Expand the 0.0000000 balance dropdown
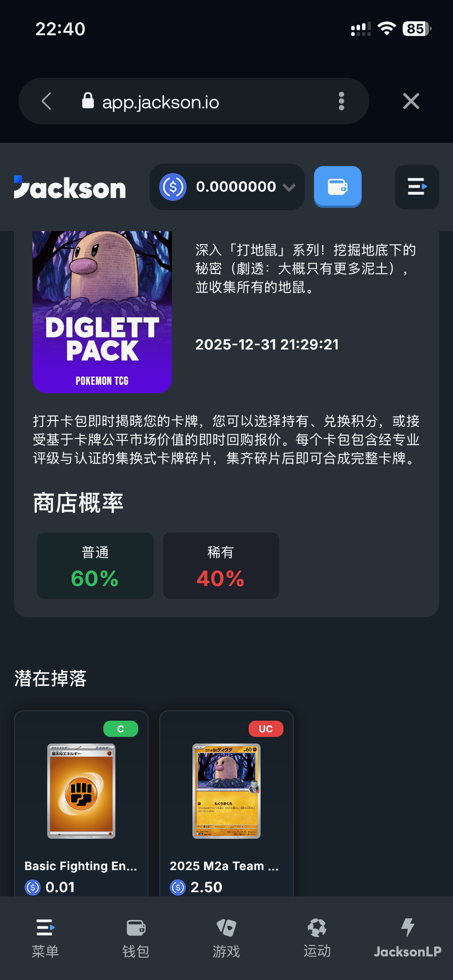Screen dimensions: 453x980 pos(227,187)
